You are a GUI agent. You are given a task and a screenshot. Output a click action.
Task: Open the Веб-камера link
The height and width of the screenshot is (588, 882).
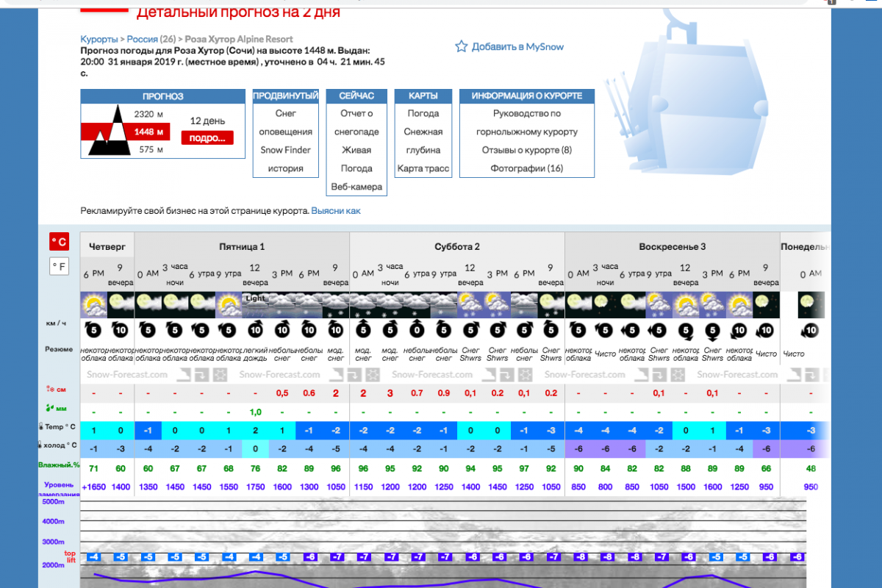[x=356, y=187]
